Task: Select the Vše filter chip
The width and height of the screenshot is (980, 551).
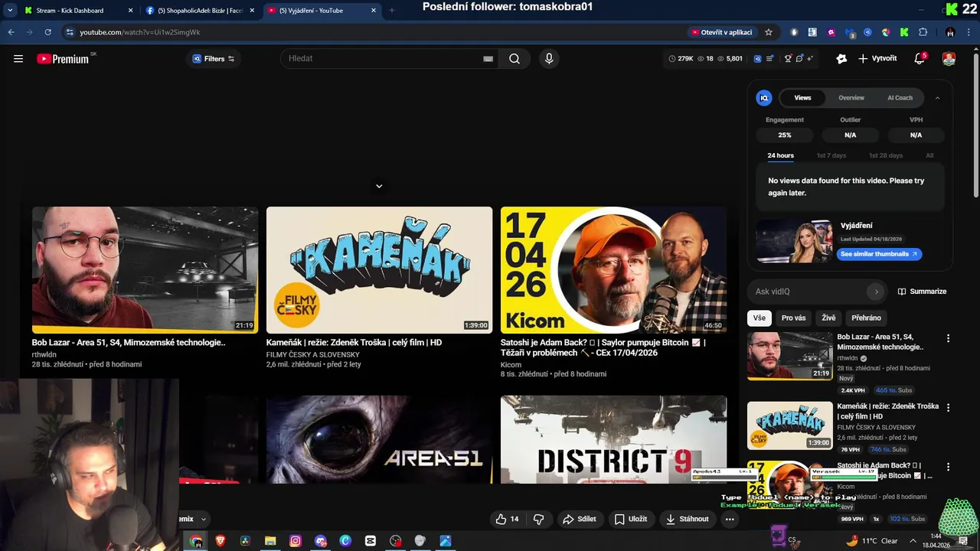Action: click(x=759, y=318)
